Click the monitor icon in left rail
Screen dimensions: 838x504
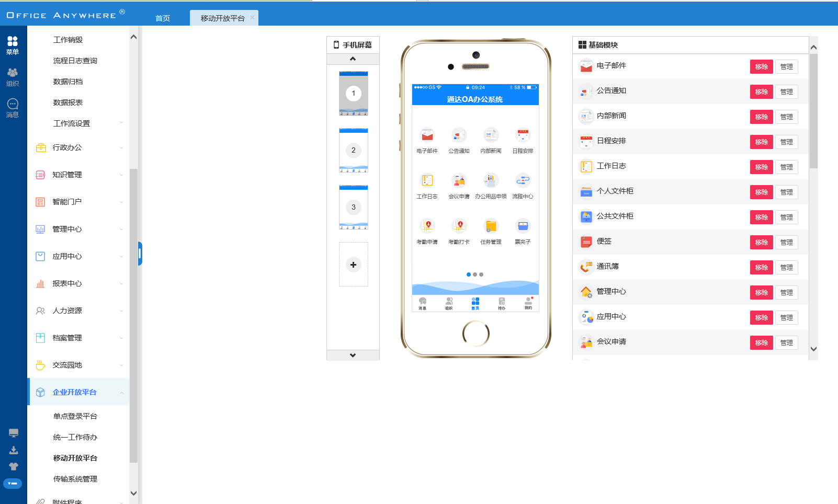pos(14,433)
